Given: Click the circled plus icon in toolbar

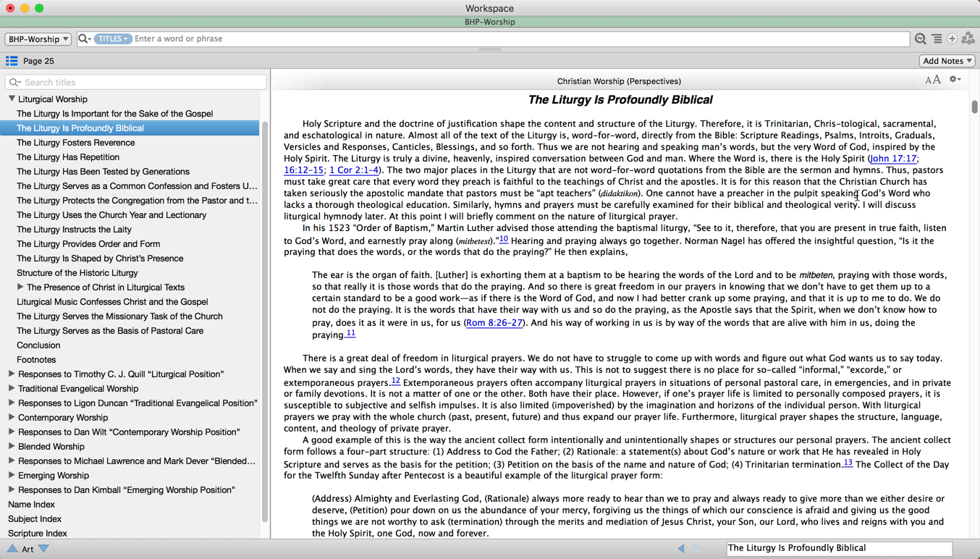Looking at the screenshot, I should click(952, 39).
